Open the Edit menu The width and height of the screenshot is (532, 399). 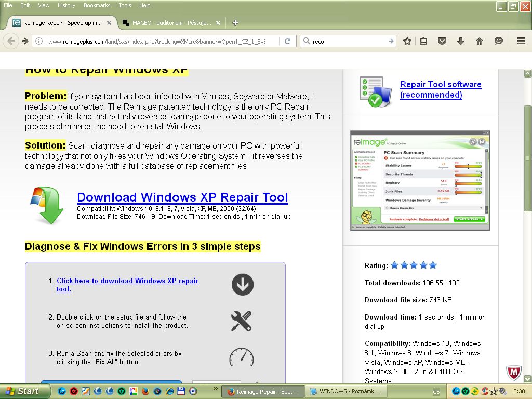coord(25,5)
